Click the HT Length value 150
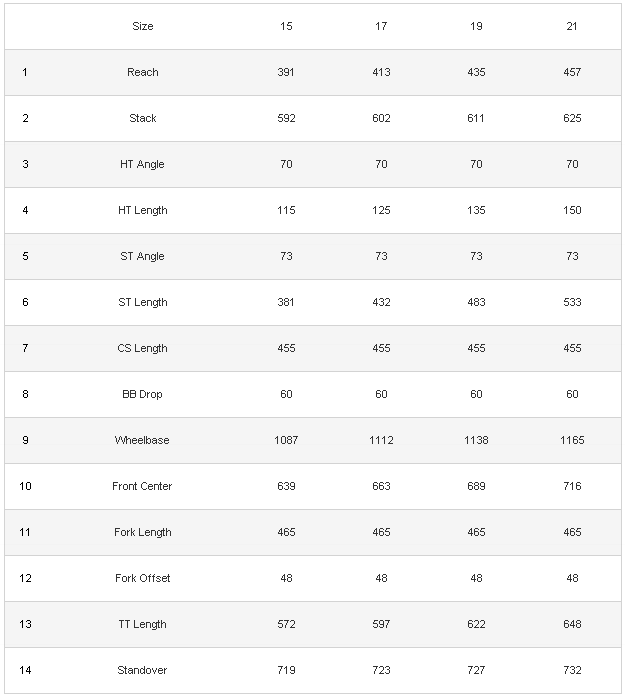625x699 pixels. tap(572, 210)
